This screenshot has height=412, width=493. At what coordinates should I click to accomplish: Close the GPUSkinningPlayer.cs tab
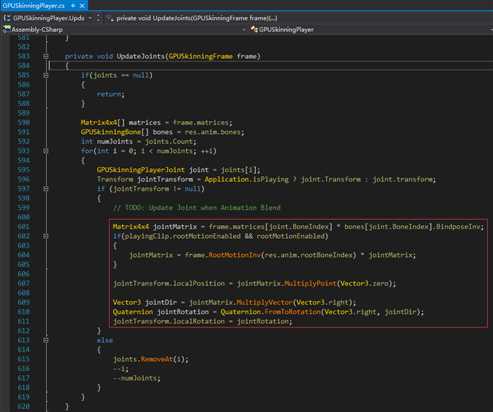[x=82, y=6]
